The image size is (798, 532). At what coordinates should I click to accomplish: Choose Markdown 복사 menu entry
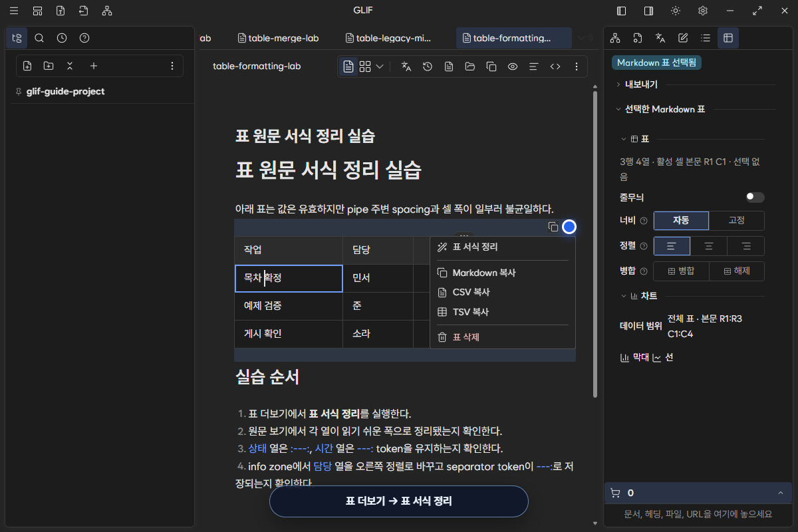(503, 273)
